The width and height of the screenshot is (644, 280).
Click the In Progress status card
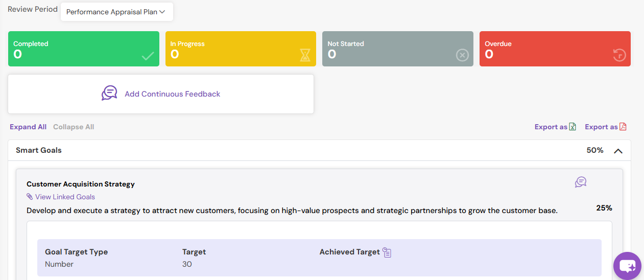click(x=241, y=49)
